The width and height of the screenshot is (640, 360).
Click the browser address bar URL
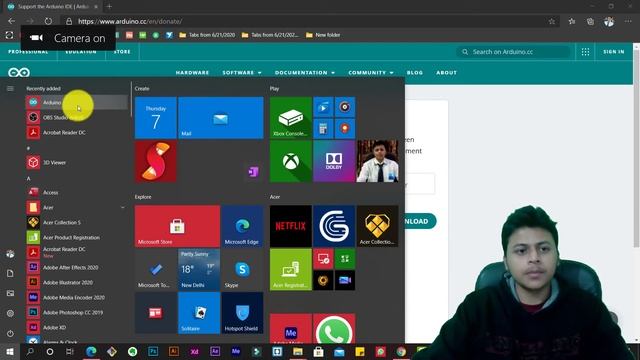click(x=130, y=21)
